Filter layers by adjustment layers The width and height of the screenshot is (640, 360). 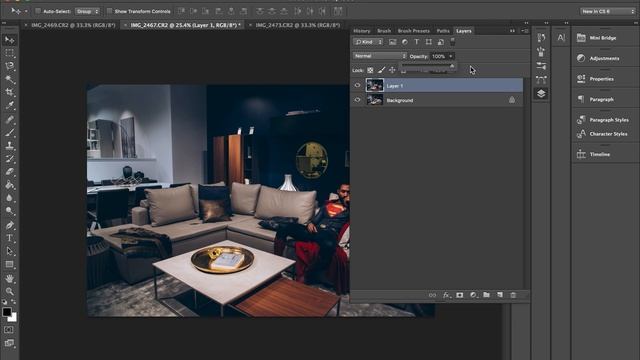pyautogui.click(x=404, y=42)
